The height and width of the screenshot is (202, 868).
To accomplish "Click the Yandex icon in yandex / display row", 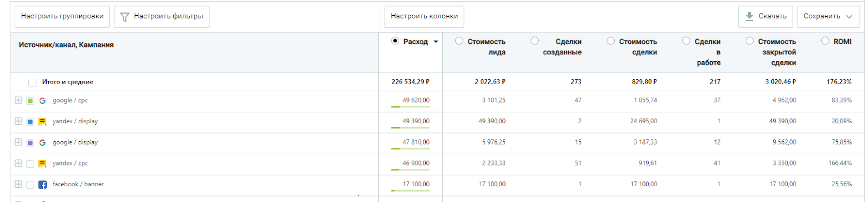I will pyautogui.click(x=42, y=122).
